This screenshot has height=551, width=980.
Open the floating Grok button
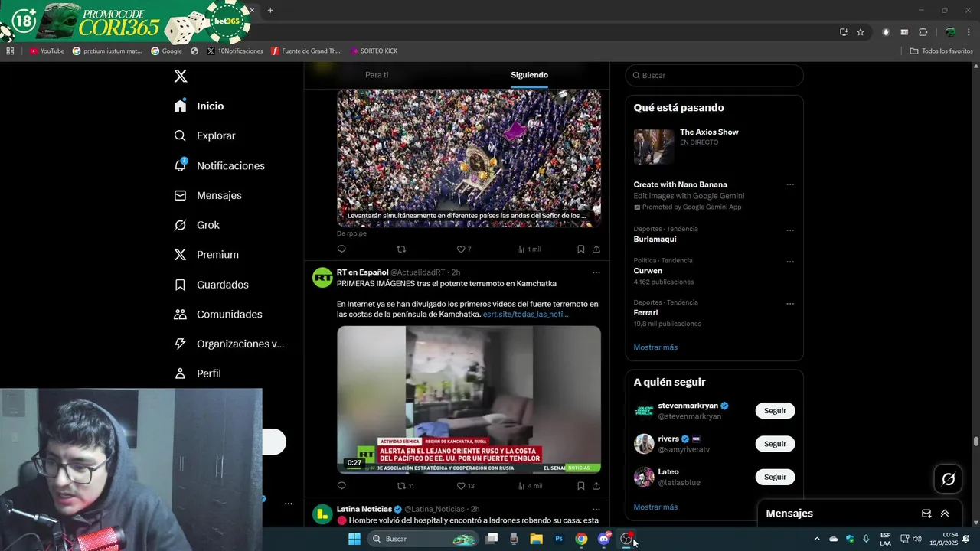(x=949, y=479)
